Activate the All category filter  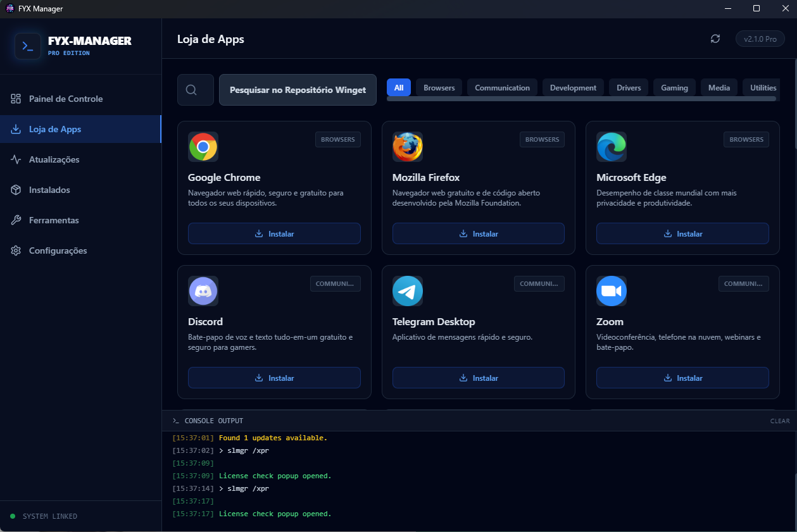click(399, 87)
